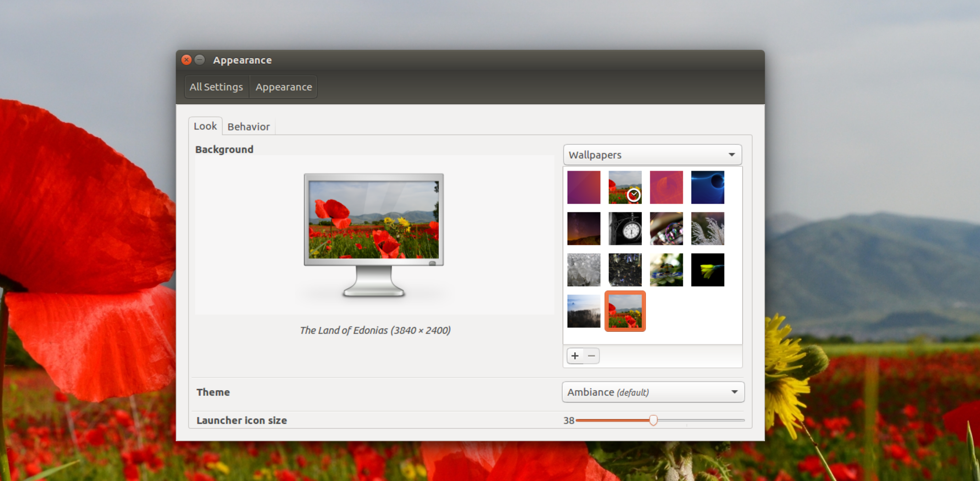
Task: Switch to the Look tab
Action: click(205, 126)
